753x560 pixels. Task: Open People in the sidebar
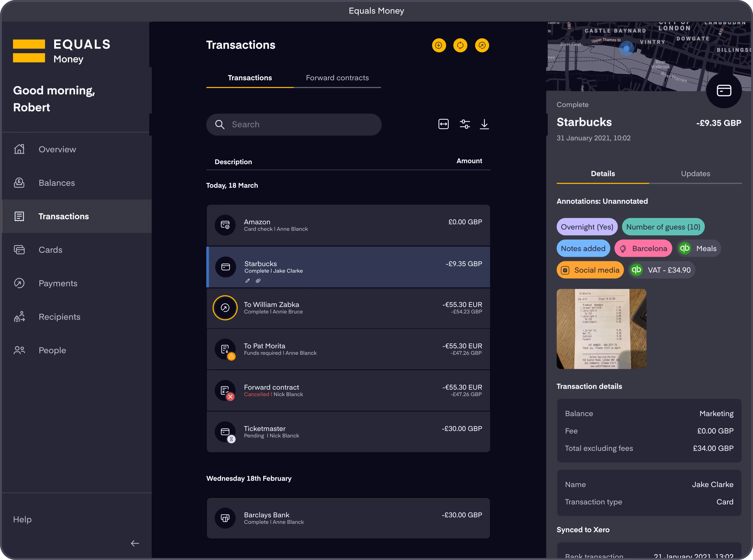(77, 350)
